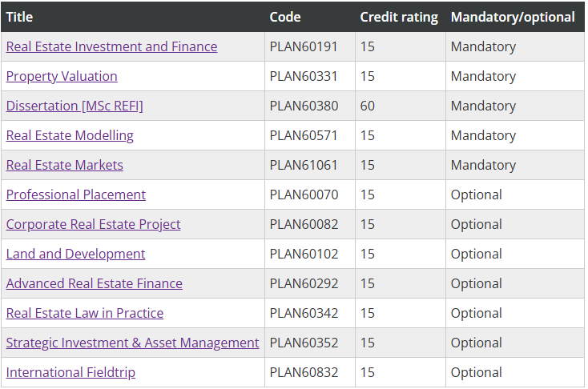Screen dimensions: 588x389
Task: Go to Advanced Real Estate Finance
Action: (x=94, y=283)
